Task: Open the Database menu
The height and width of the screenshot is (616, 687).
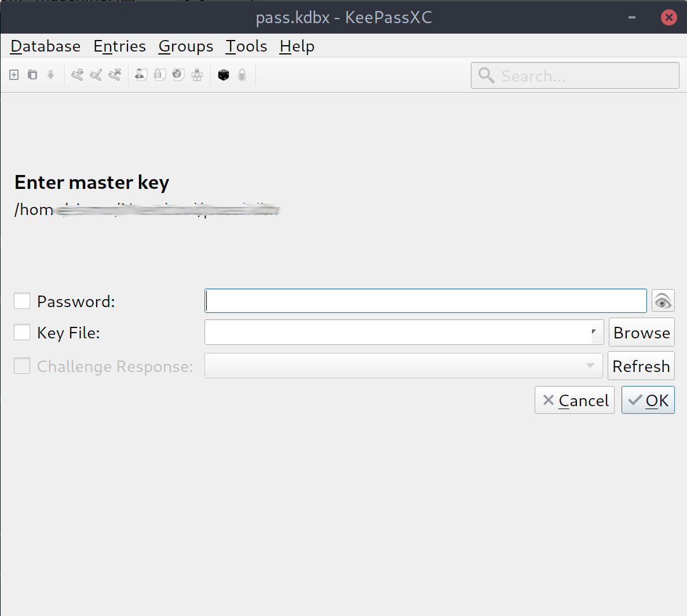Action: [x=45, y=46]
